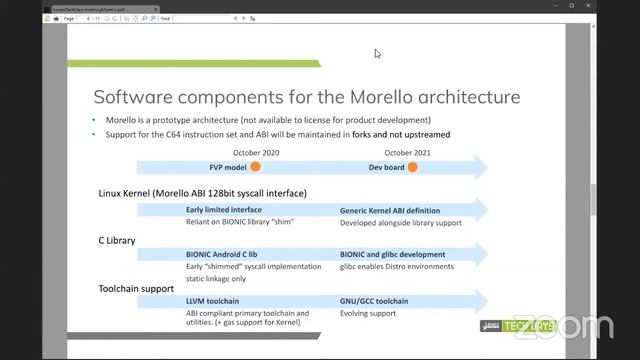Focus the Page number input field
This screenshot has height=360, width=640.
tap(83, 18)
